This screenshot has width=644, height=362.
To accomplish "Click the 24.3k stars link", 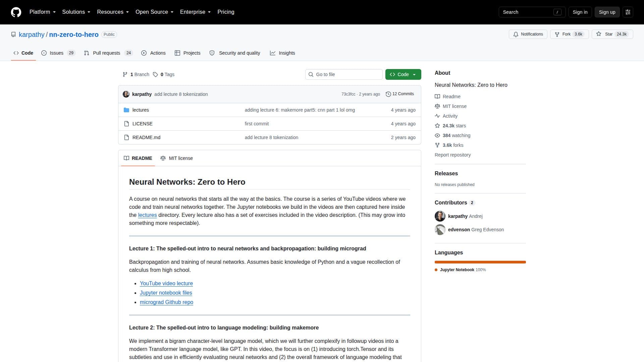I will click(454, 126).
